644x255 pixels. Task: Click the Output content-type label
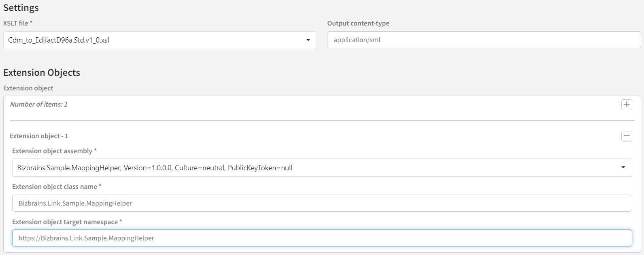pyautogui.click(x=358, y=24)
